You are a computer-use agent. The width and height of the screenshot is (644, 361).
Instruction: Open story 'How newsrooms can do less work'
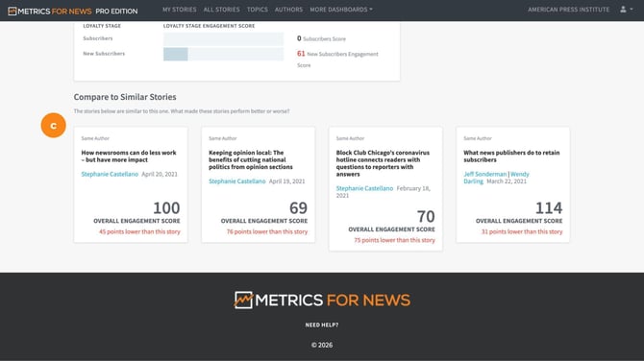pos(129,156)
